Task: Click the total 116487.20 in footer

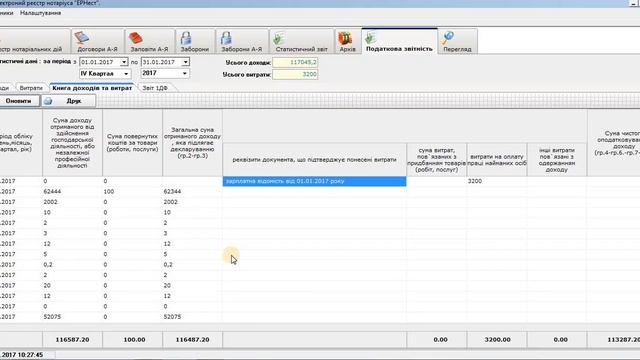Action: click(x=192, y=340)
